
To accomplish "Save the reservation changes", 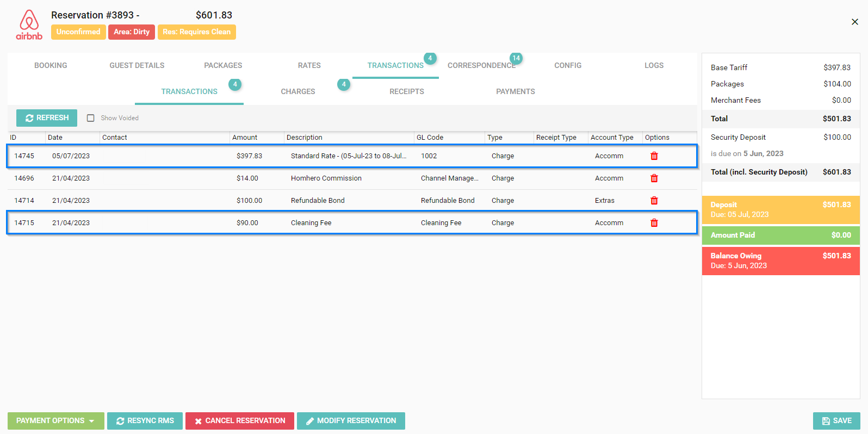I will pos(836,421).
